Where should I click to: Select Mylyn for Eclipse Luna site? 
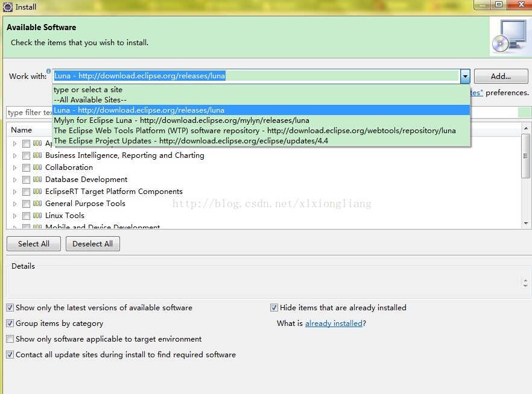pyautogui.click(x=261, y=120)
